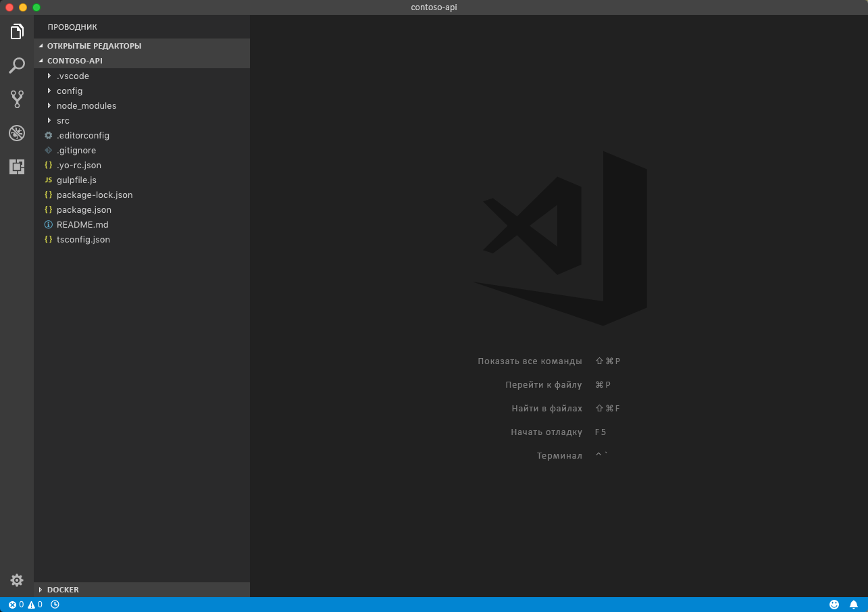Collapse the CONTOSO-API section
This screenshot has height=612, width=868.
74,61
